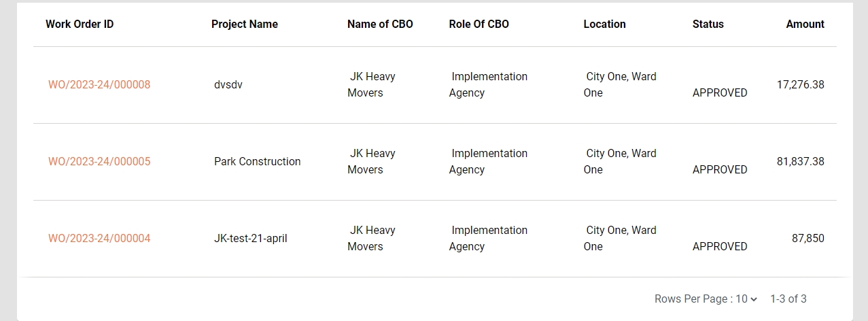
Task: Click the Amount column header
Action: tap(805, 24)
